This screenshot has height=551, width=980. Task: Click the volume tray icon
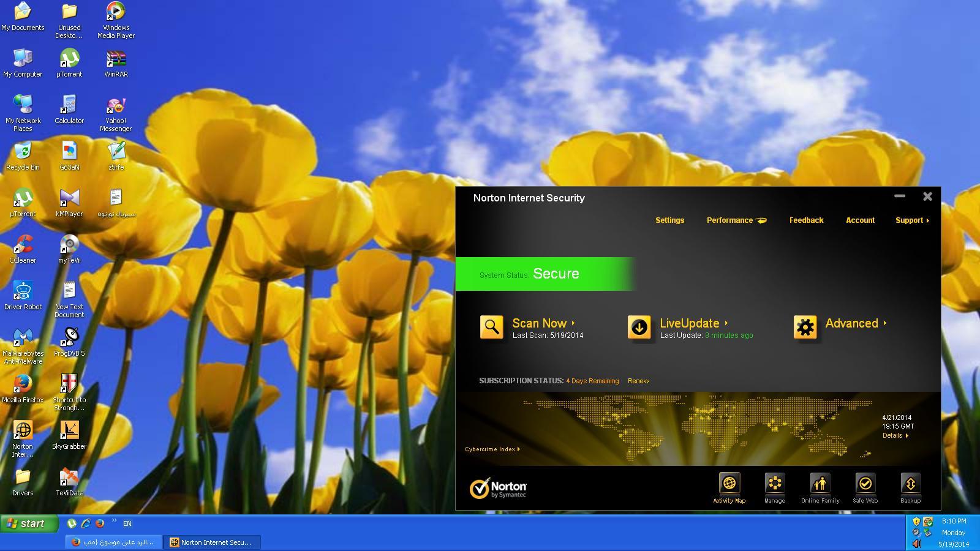[917, 544]
